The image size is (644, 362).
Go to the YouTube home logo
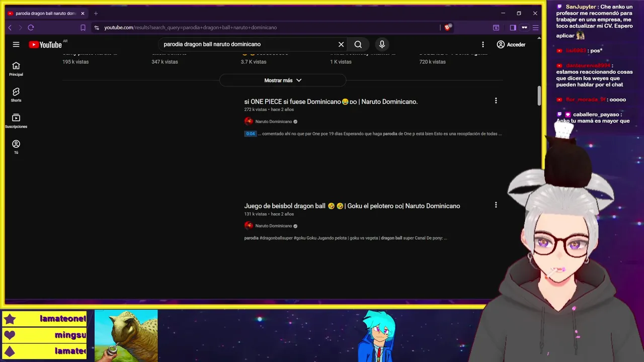[x=45, y=44]
